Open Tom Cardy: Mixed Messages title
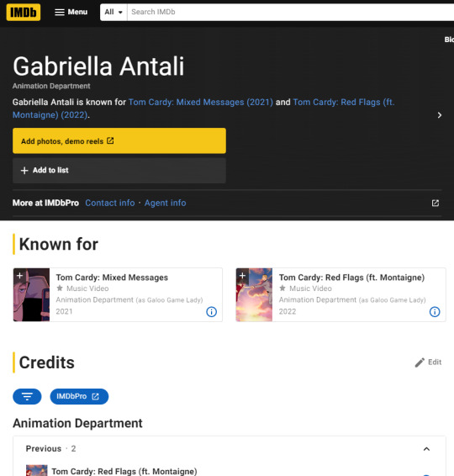The image size is (454, 476). [x=112, y=278]
